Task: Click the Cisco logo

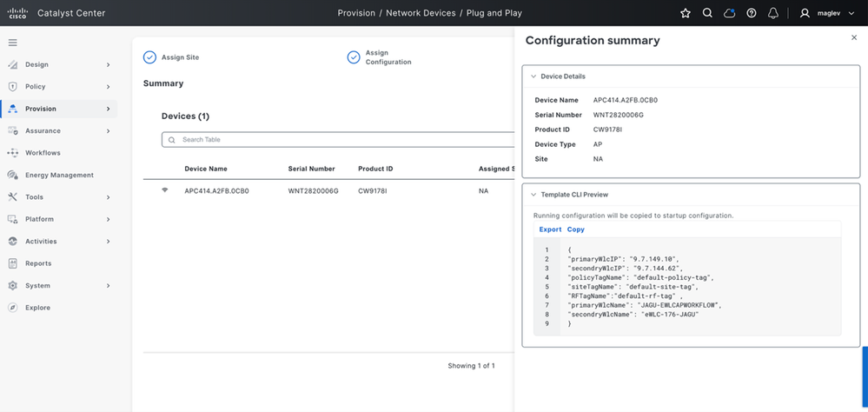Action: (17, 13)
